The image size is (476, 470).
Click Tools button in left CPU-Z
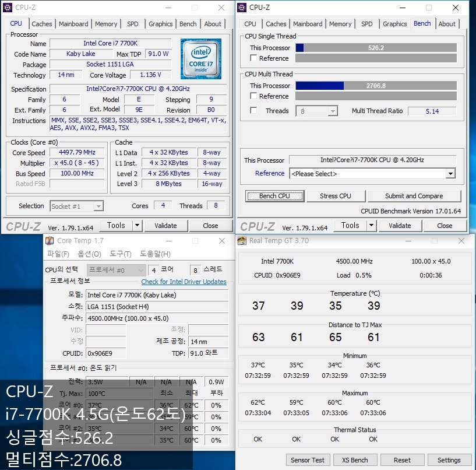click(x=116, y=226)
